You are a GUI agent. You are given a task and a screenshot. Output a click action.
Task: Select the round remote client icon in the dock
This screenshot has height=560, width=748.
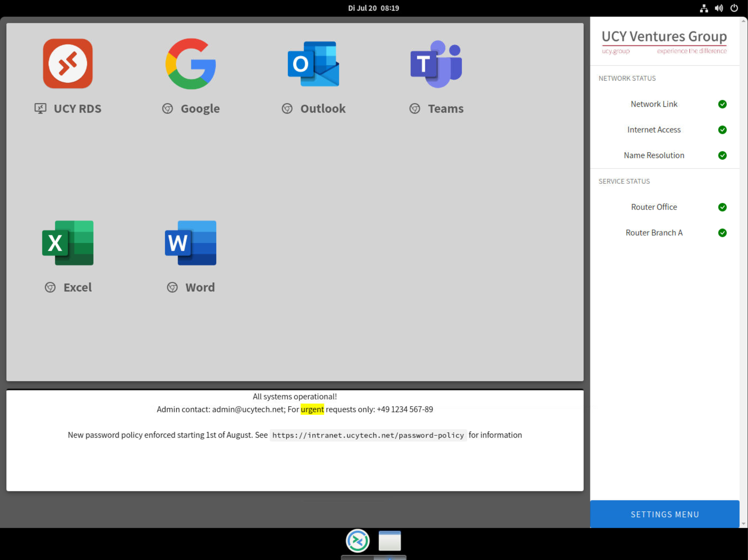pyautogui.click(x=358, y=541)
